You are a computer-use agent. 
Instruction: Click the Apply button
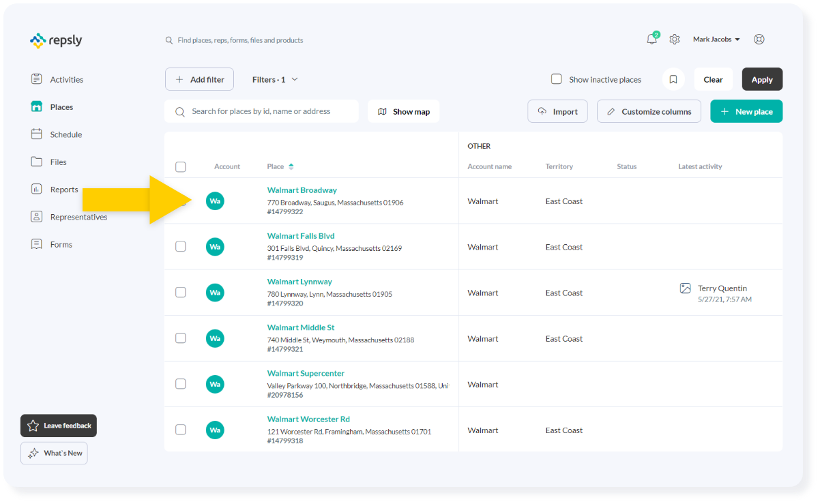pyautogui.click(x=762, y=79)
